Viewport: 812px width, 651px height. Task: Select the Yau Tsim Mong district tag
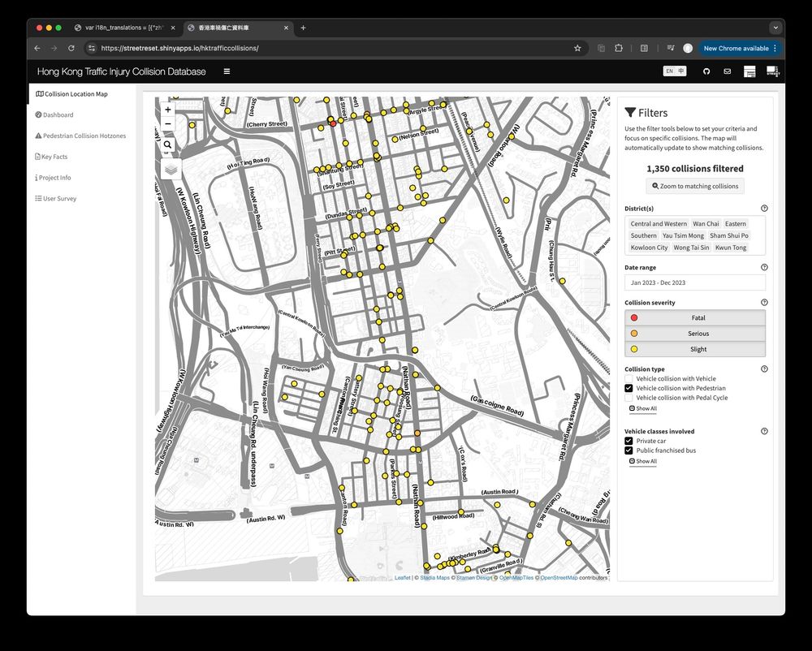683,235
